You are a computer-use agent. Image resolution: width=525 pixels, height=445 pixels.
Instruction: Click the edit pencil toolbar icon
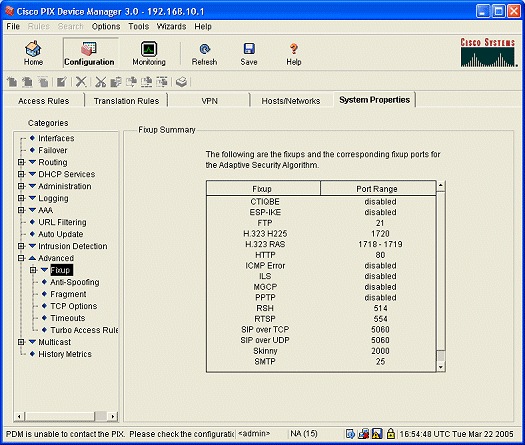pyautogui.click(x=62, y=81)
